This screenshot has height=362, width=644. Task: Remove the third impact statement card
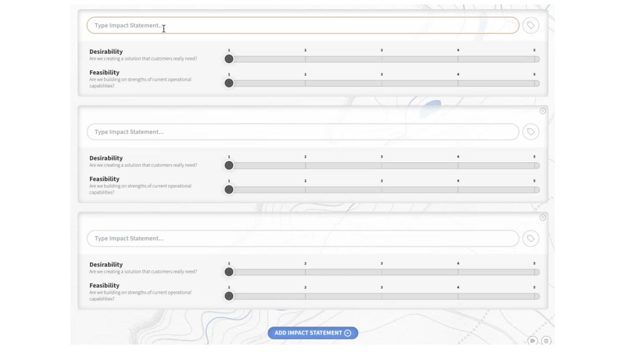tap(542, 218)
